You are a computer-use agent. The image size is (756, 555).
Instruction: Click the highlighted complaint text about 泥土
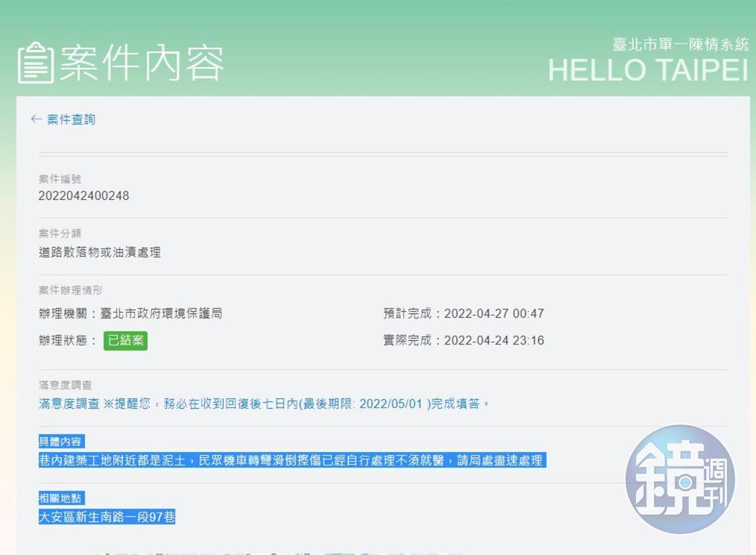coord(292,460)
